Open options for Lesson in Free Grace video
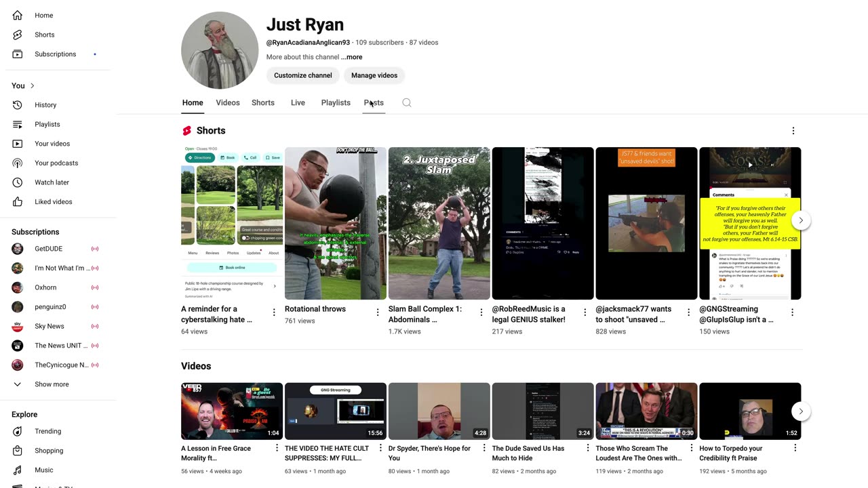This screenshot has width=868, height=488. coord(277,448)
